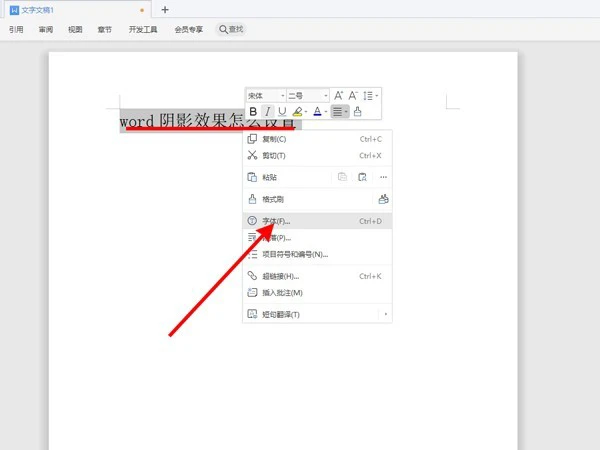600x450 pixels.
Task: Open the 审阅 ribbon tab
Action: tap(46, 29)
